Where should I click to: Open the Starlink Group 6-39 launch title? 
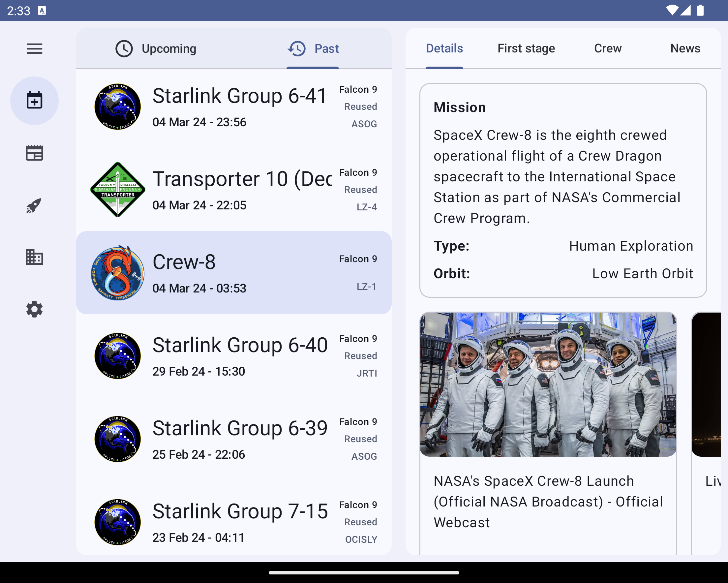point(240,428)
